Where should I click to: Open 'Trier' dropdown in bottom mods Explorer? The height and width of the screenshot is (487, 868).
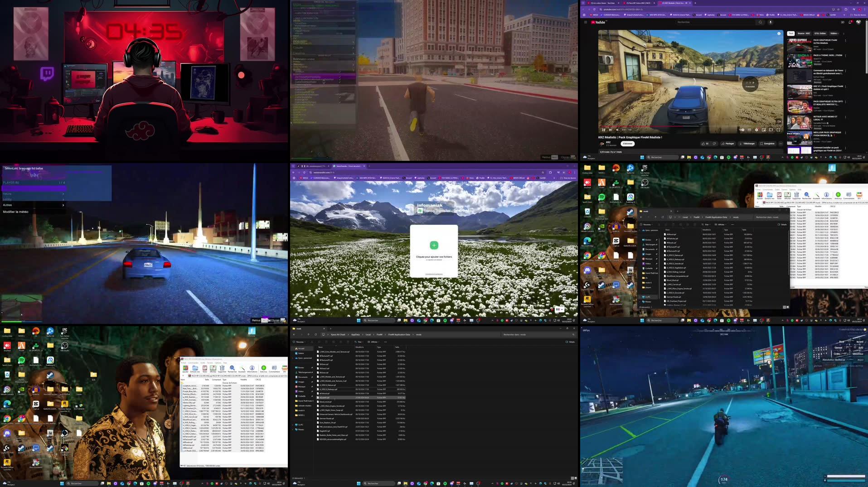tap(359, 342)
